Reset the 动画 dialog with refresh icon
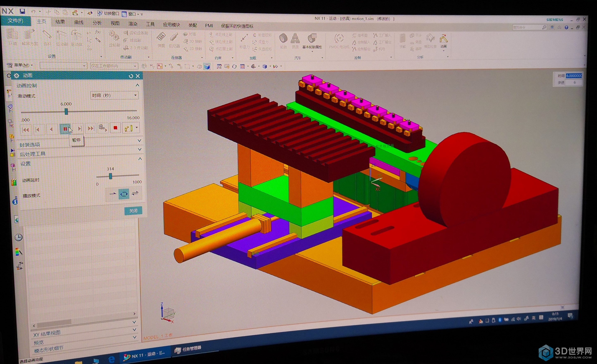Image resolution: width=597 pixels, height=364 pixels. pos(131,76)
